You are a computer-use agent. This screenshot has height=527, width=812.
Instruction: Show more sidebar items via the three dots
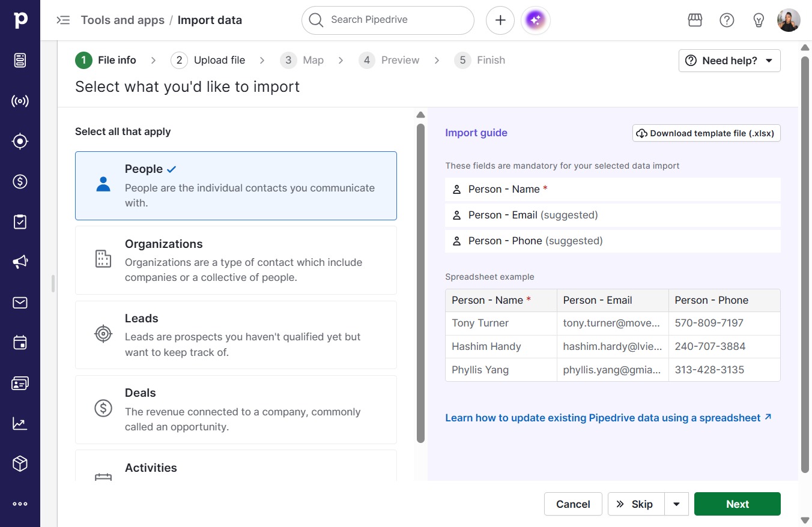coord(20,504)
